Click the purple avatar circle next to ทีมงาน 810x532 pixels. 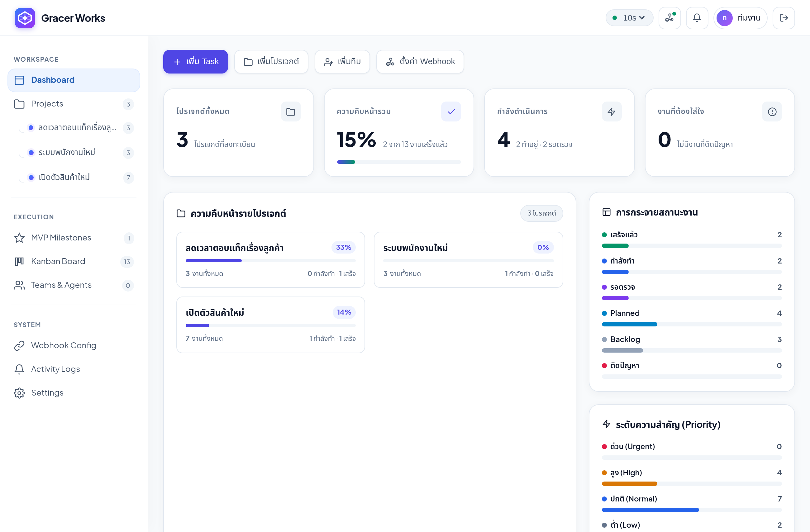(724, 18)
